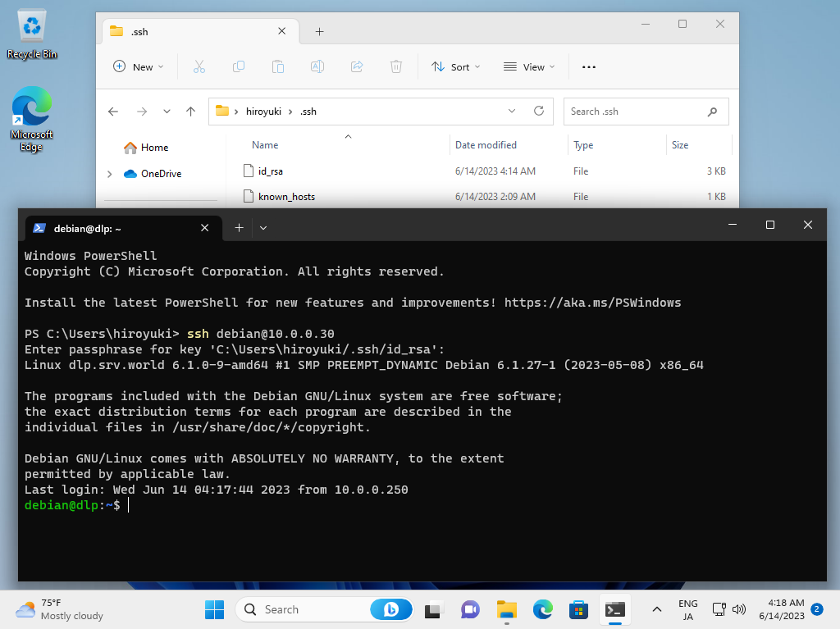Open Microsoft Store from taskbar
This screenshot has width=840, height=629.
pyautogui.click(x=578, y=609)
